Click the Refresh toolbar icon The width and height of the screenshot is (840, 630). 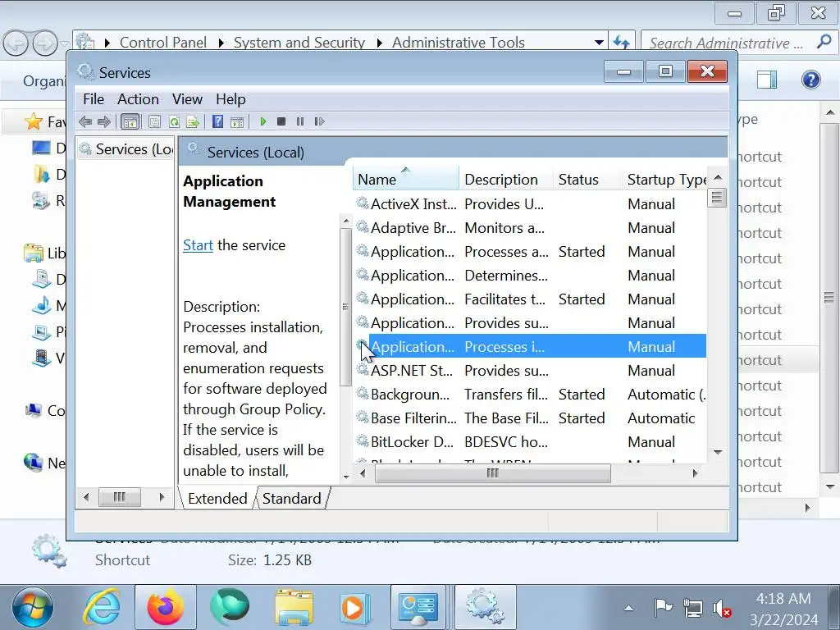tap(174, 121)
